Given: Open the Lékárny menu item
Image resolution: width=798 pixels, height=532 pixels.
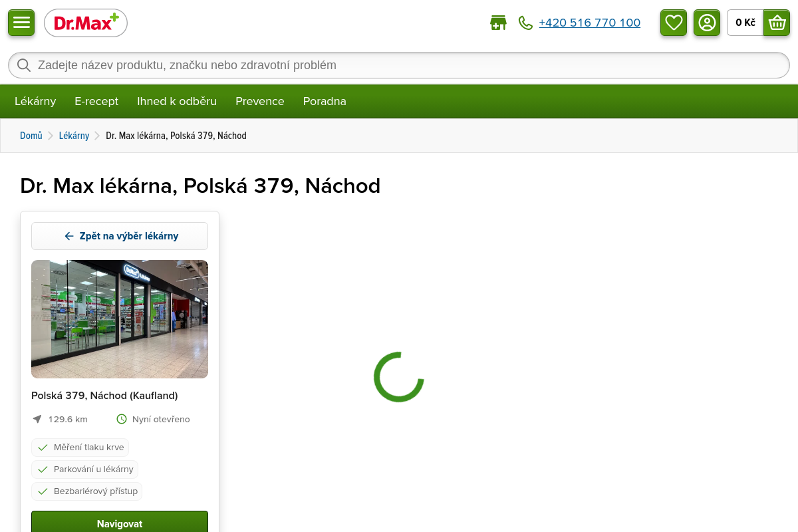Looking at the screenshot, I should (35, 101).
